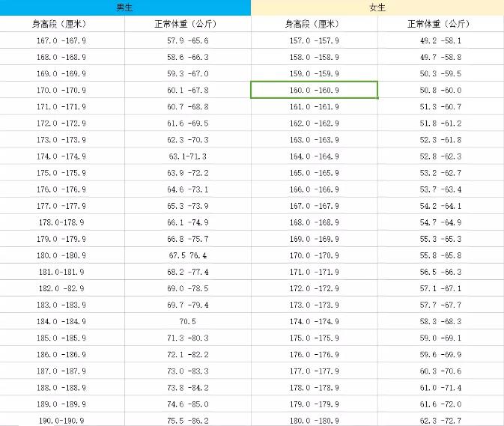504x426 pixels.
Task: Select the cell 69.7 -79.4
Action: tap(188, 305)
